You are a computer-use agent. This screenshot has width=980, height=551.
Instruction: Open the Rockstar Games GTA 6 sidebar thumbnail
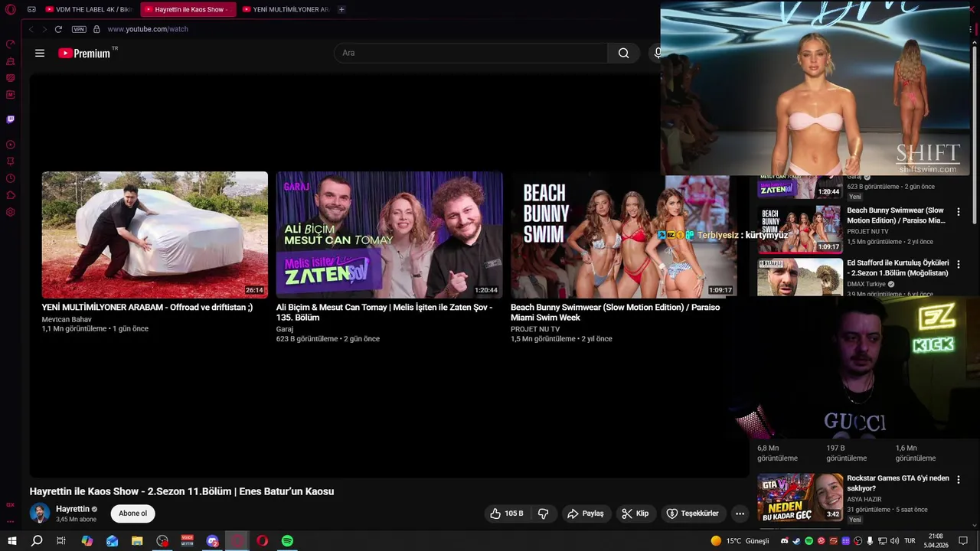point(800,497)
